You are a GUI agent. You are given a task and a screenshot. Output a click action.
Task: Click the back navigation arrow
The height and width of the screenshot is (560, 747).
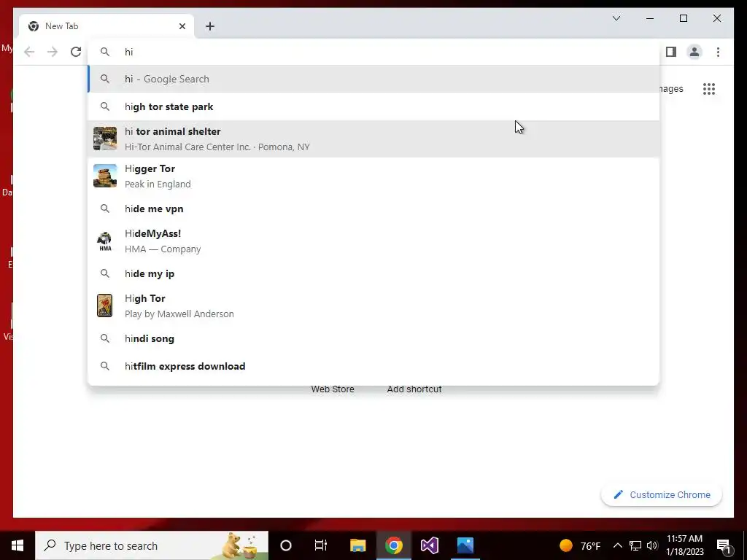pyautogui.click(x=29, y=52)
